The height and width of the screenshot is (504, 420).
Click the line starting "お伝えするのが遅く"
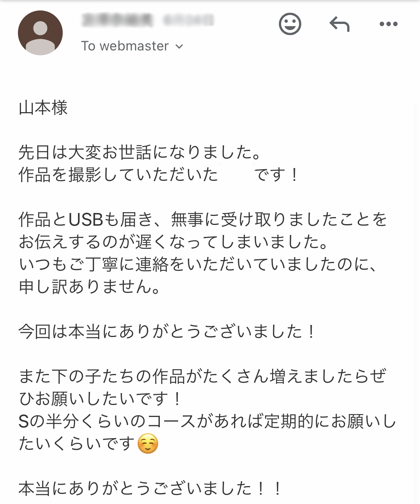(x=174, y=242)
